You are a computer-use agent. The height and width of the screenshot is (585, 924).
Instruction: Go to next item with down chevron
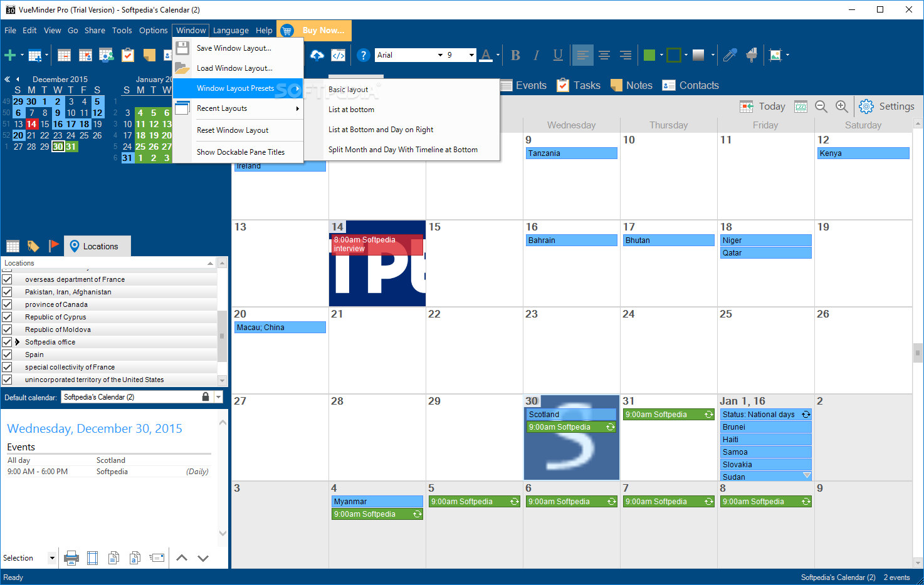point(203,557)
